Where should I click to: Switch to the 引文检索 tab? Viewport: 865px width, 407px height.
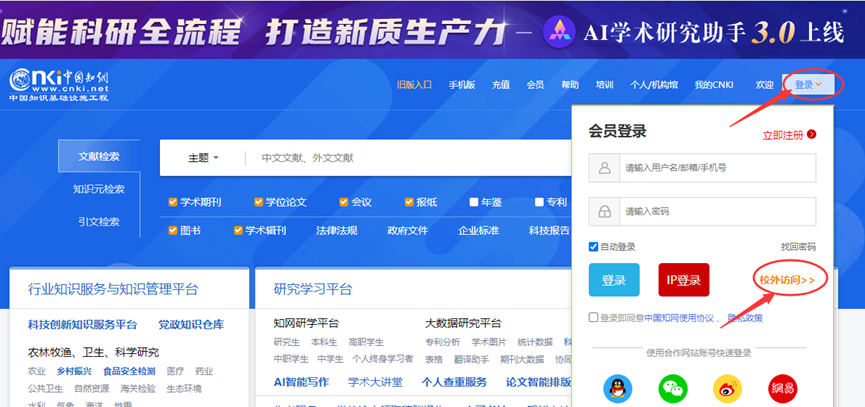point(99,222)
